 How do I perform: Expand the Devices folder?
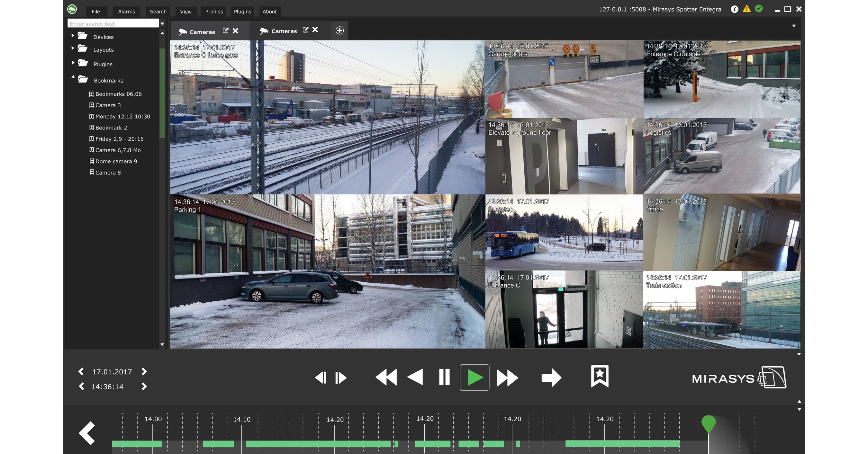click(x=73, y=35)
